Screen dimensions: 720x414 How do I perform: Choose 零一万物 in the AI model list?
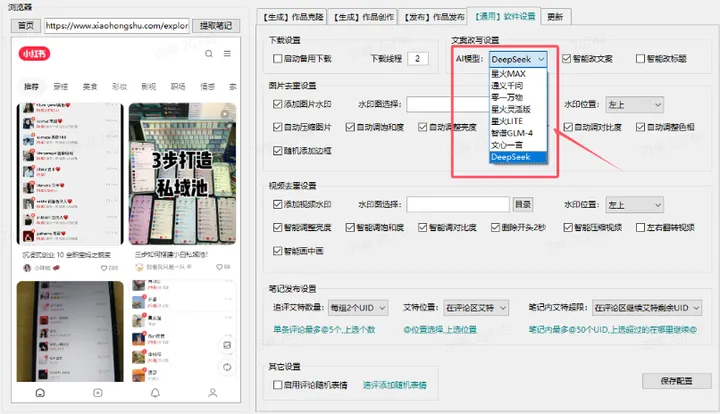tap(518, 97)
